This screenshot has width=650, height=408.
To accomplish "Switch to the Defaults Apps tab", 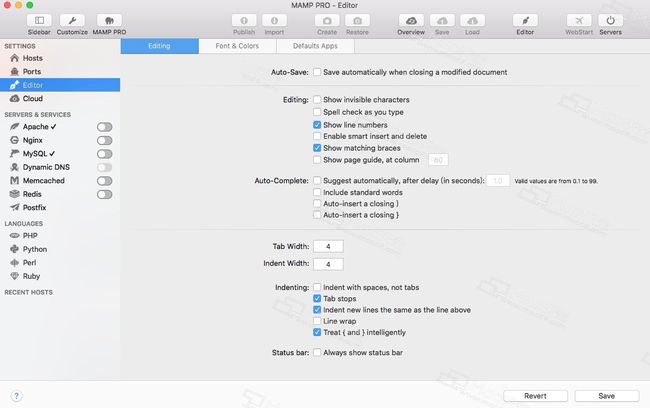I will click(x=315, y=46).
